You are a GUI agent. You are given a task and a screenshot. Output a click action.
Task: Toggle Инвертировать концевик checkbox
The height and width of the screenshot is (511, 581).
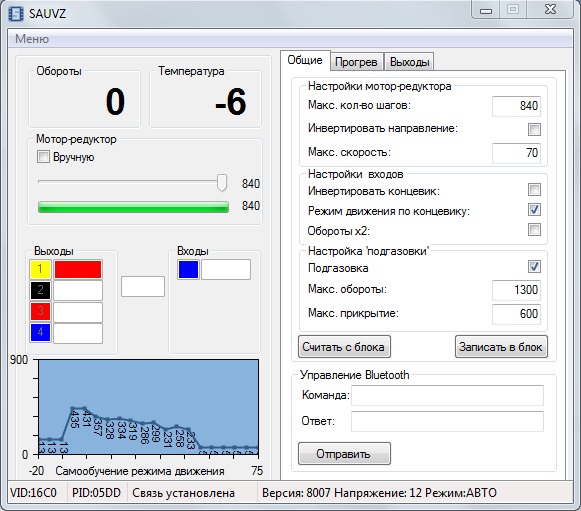click(x=534, y=189)
